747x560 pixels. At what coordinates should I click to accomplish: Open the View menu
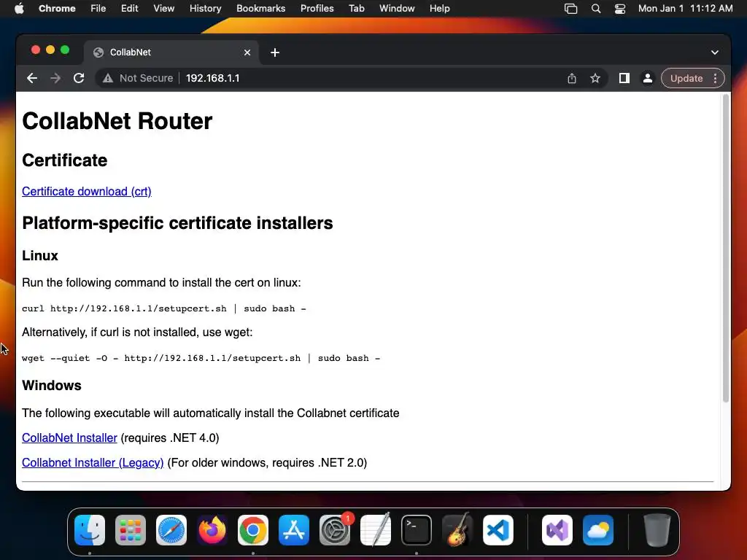[163, 9]
